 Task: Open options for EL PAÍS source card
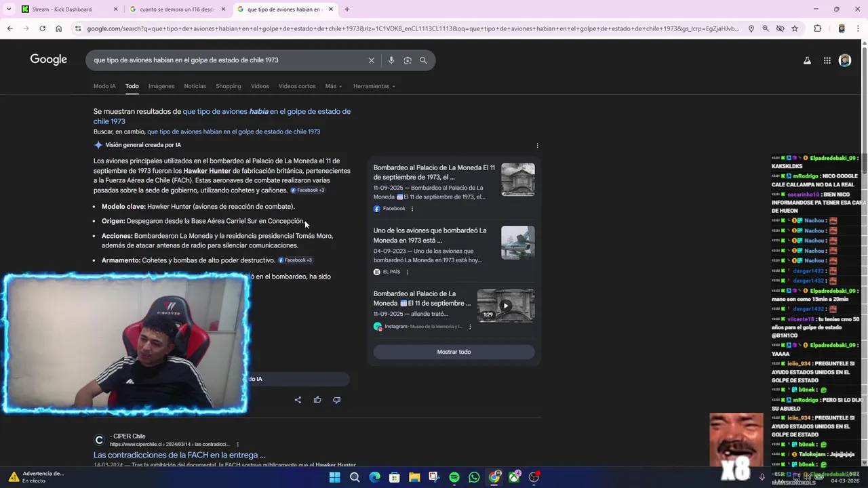click(x=407, y=272)
